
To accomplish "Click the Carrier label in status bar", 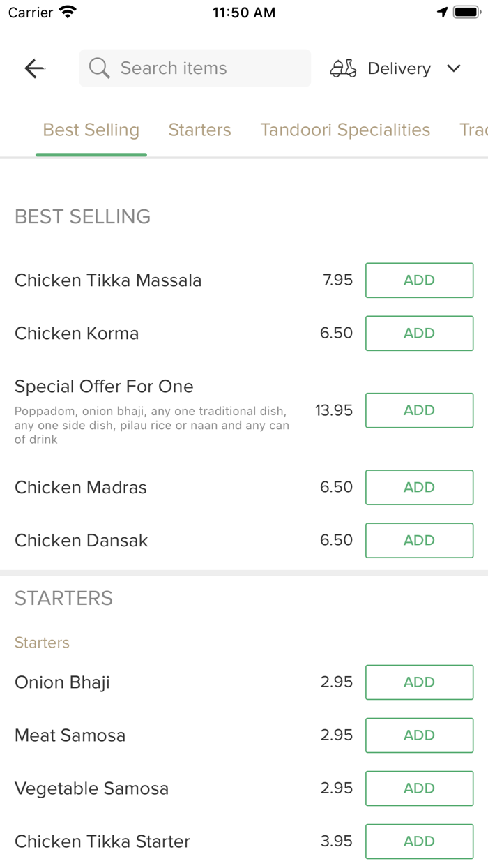I will click(x=25, y=12).
